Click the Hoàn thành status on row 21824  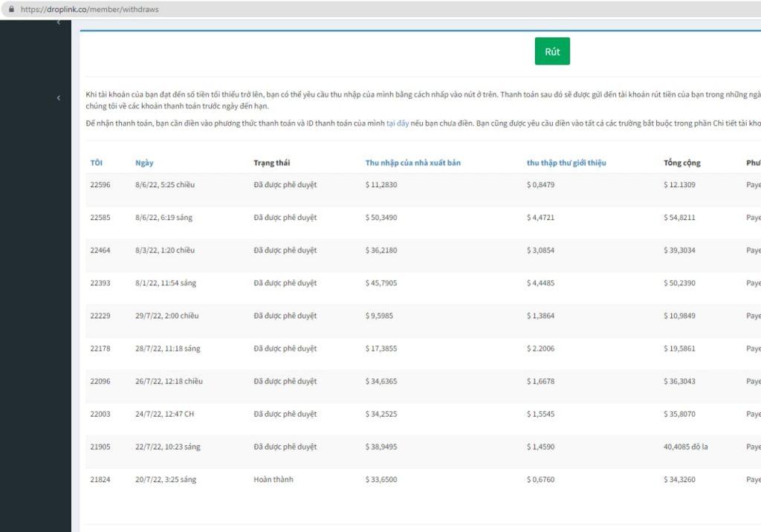pos(276,479)
